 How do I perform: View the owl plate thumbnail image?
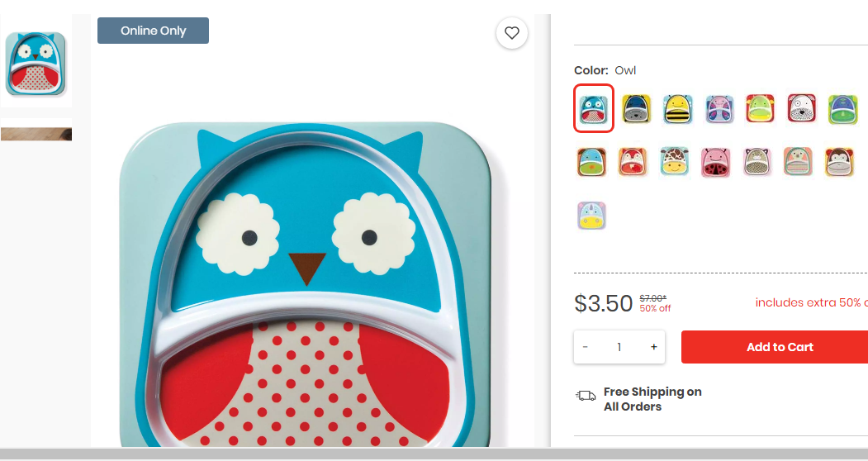(x=36, y=63)
